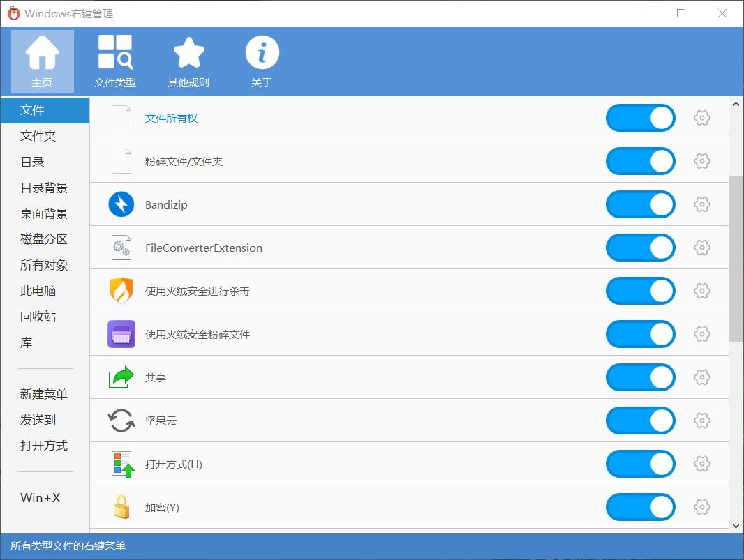
Task: Click the 打开方式(H) item label
Action: [174, 464]
